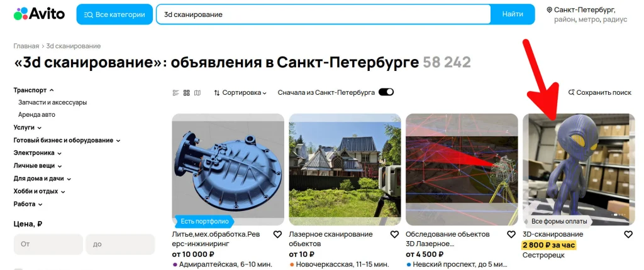Image resolution: width=644 pixels, height=270 pixels.
Task: Open Запчасти и аксессуары subcategory
Action: pos(53,102)
